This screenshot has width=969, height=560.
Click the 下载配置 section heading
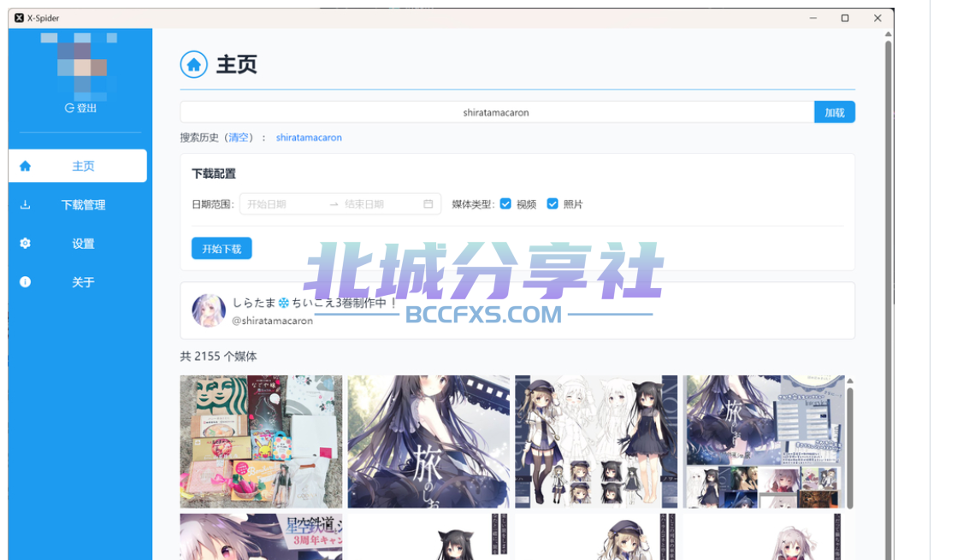coord(214,174)
